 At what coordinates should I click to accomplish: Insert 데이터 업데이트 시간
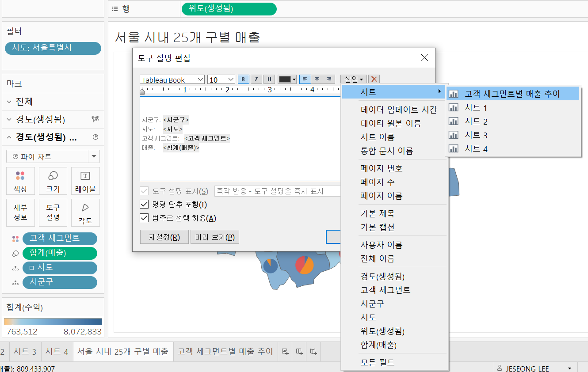(x=399, y=110)
